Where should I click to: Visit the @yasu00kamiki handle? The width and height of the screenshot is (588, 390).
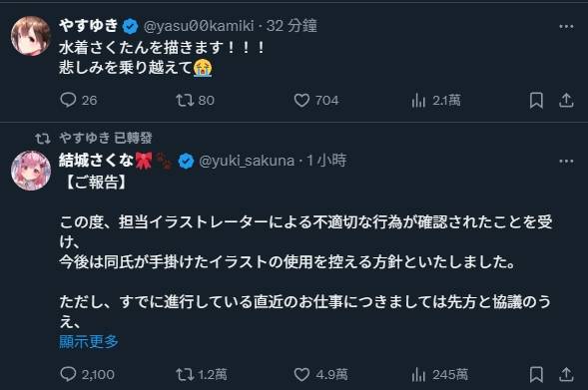pos(199,26)
